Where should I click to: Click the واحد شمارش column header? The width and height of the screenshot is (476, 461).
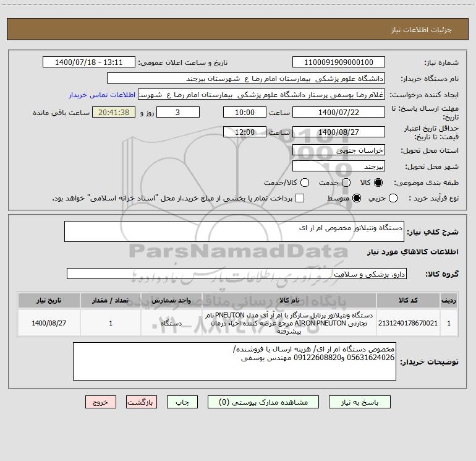tap(171, 301)
